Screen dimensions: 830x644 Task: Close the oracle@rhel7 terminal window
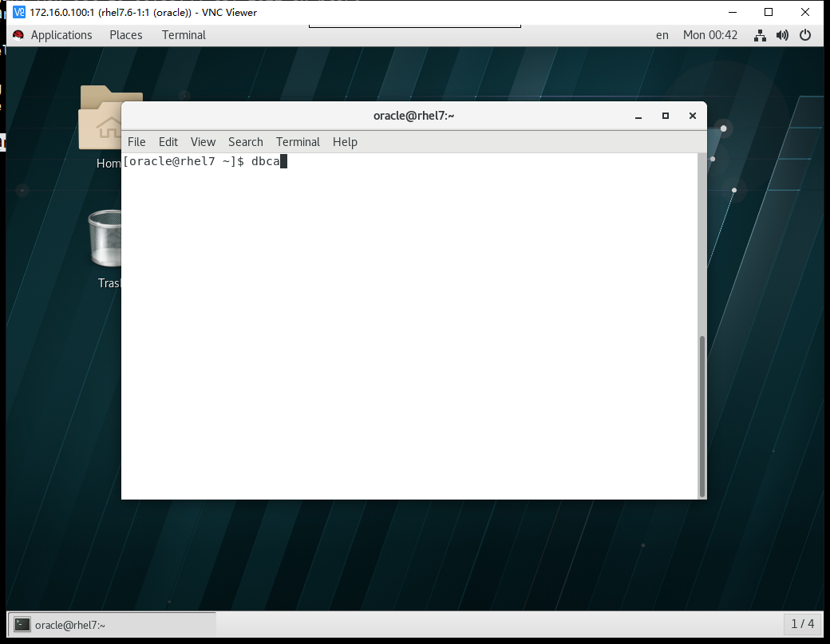click(693, 116)
